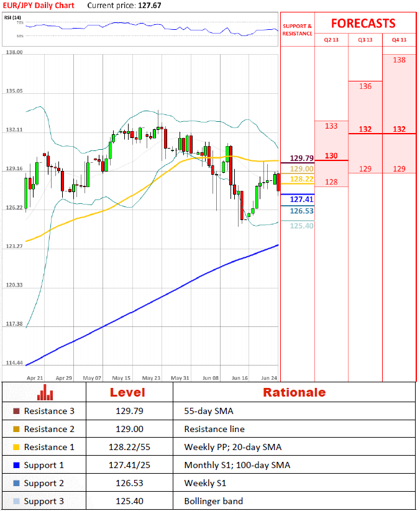Select the 'EUR/JPY Daily Chart' title
The width and height of the screenshot is (420, 511).
point(39,6)
